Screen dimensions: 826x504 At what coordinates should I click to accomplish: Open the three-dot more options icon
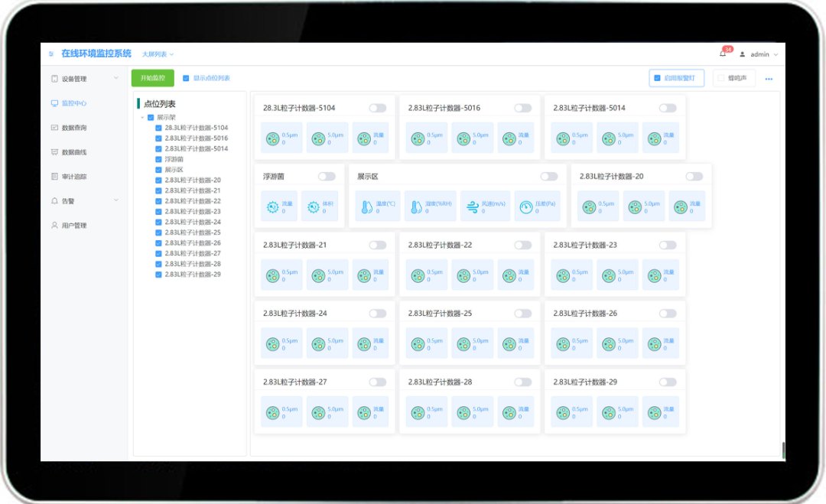click(769, 79)
